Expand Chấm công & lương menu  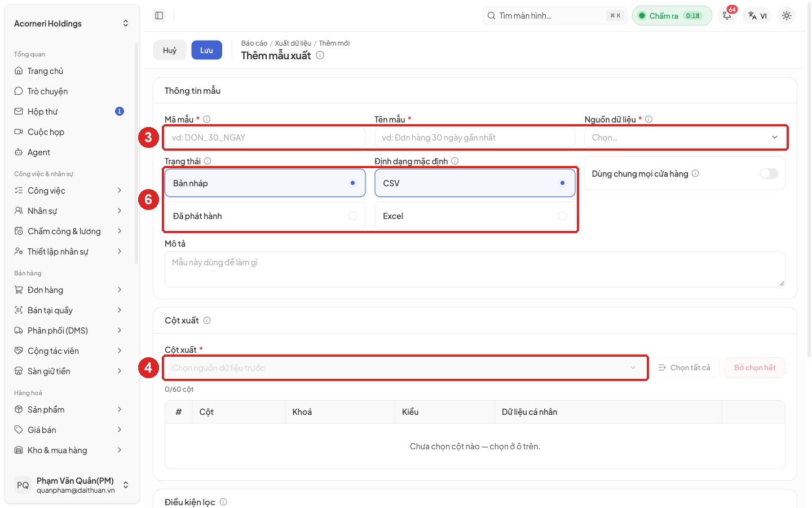pyautogui.click(x=70, y=231)
